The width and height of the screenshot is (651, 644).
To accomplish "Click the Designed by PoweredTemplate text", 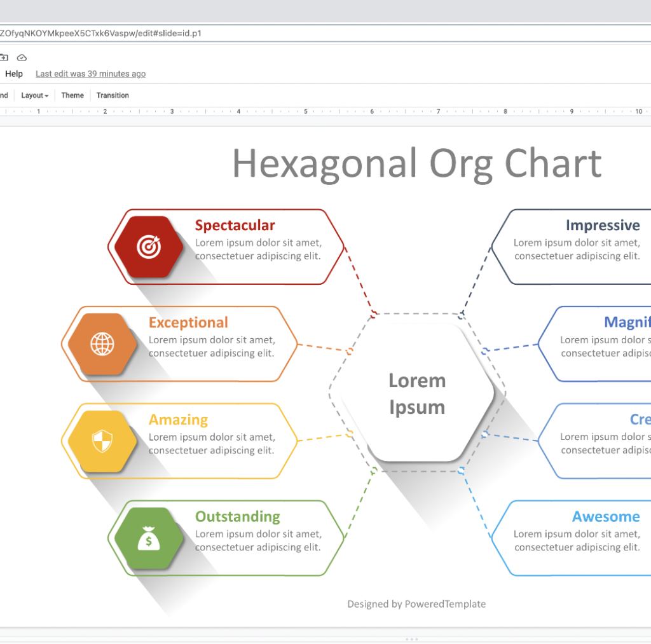I will pyautogui.click(x=416, y=604).
